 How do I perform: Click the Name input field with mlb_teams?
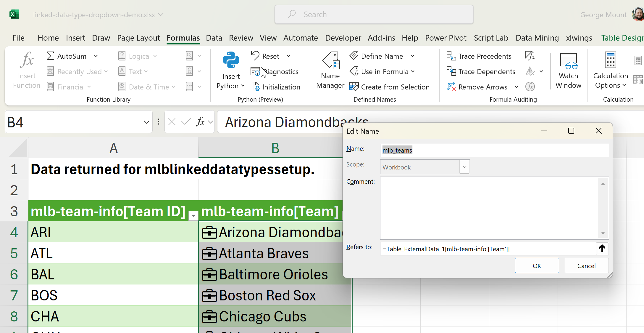[x=494, y=150]
